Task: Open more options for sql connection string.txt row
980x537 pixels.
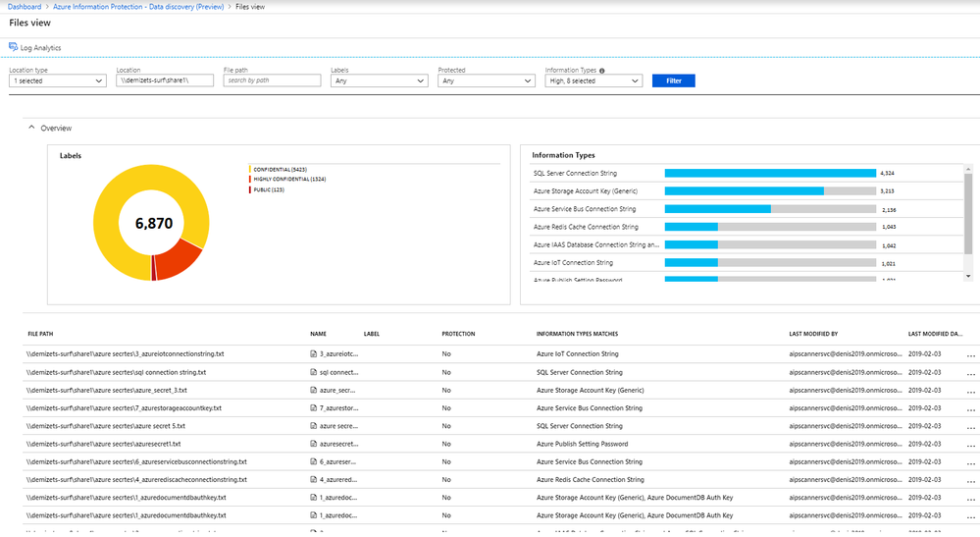Action: pyautogui.click(x=970, y=374)
